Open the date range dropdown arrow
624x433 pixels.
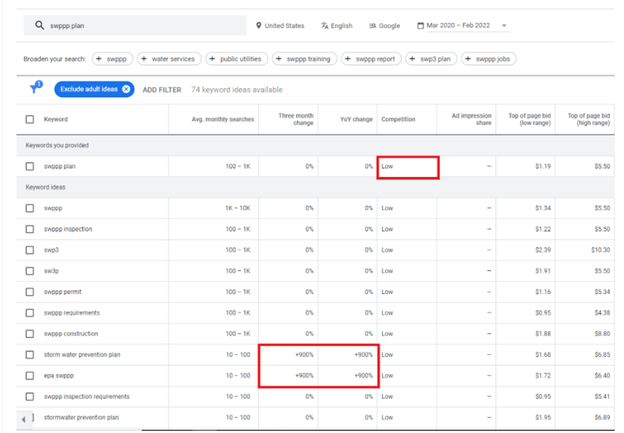tap(504, 25)
